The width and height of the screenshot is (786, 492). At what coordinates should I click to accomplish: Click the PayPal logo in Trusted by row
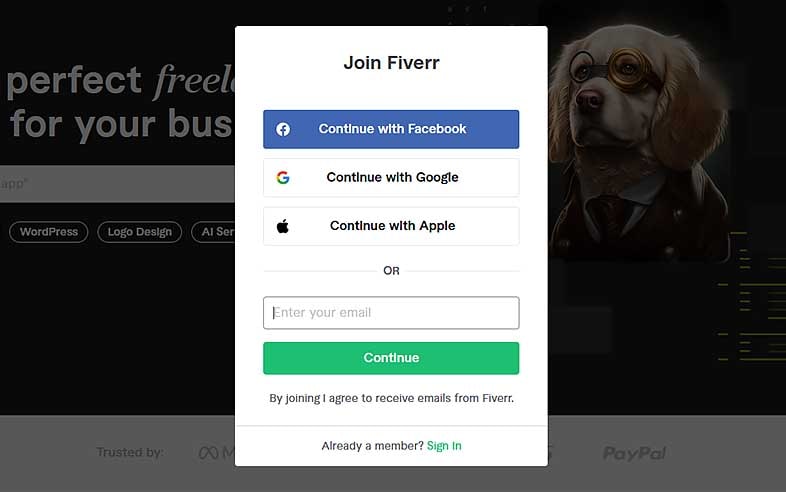click(634, 453)
